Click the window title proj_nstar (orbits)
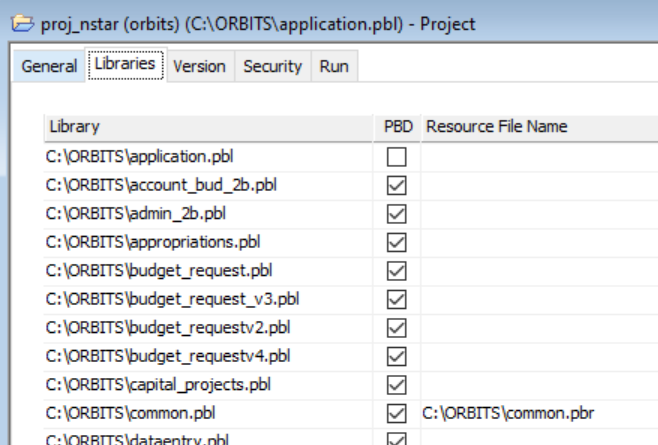 (110, 24)
